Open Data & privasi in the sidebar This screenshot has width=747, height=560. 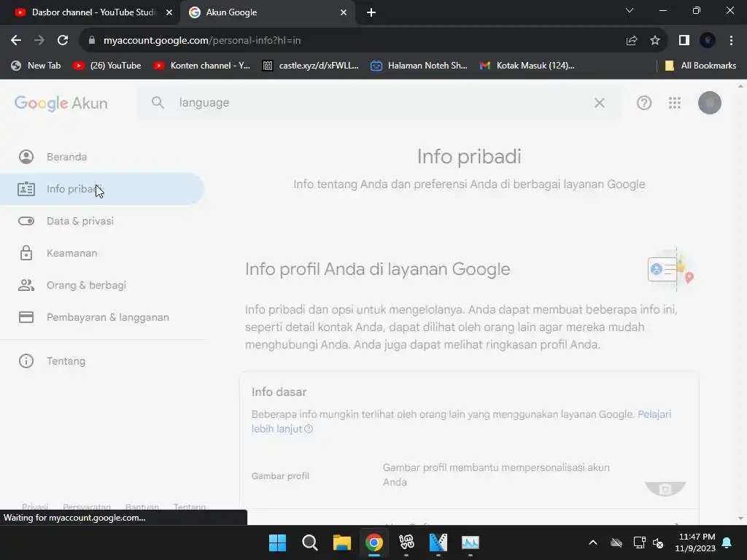pos(102,221)
